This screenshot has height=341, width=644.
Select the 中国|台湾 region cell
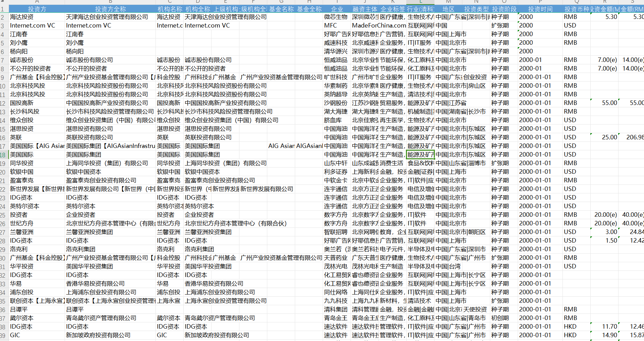448,266
